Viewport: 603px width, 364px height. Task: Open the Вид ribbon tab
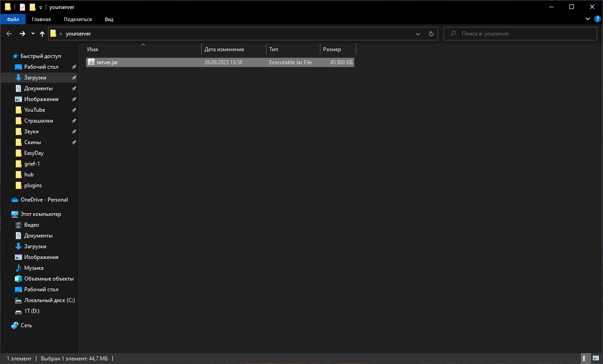point(109,19)
